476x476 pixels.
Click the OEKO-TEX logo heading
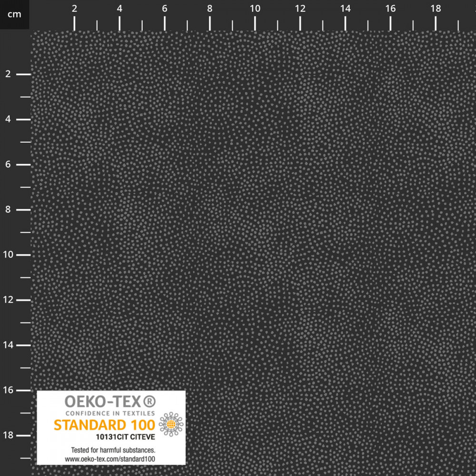click(x=110, y=401)
